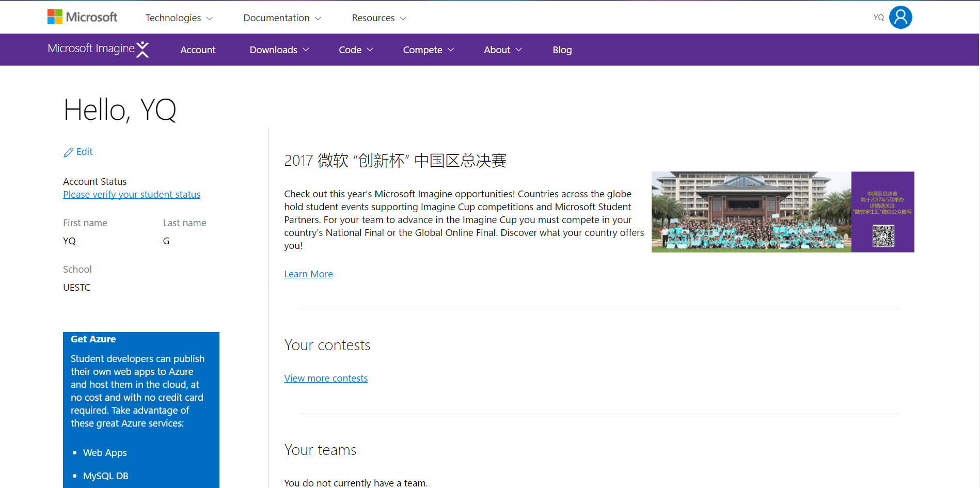Image resolution: width=980 pixels, height=488 pixels.
Task: Open the Resources dropdown menu
Action: click(379, 18)
